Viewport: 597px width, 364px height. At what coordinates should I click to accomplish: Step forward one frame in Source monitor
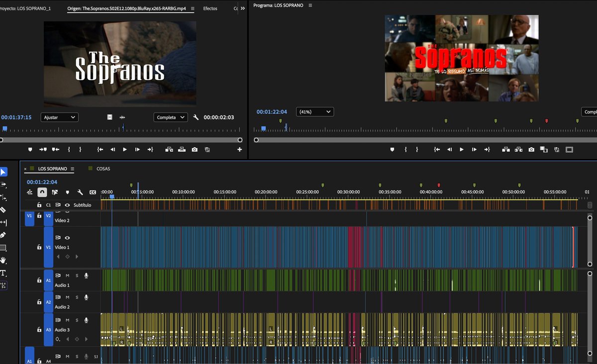click(137, 149)
